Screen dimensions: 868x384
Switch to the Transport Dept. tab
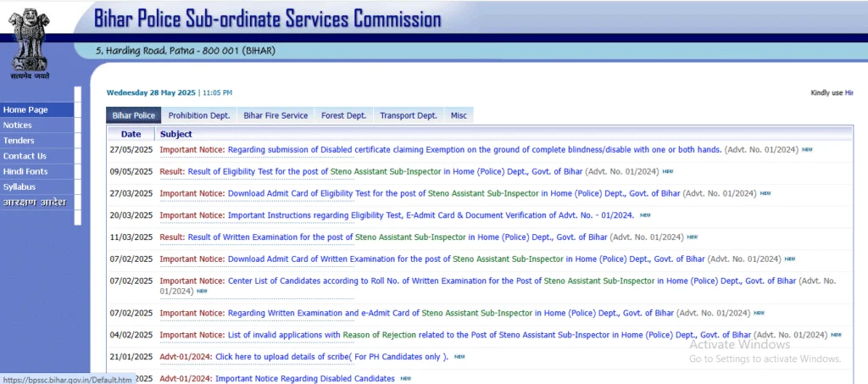coord(409,115)
